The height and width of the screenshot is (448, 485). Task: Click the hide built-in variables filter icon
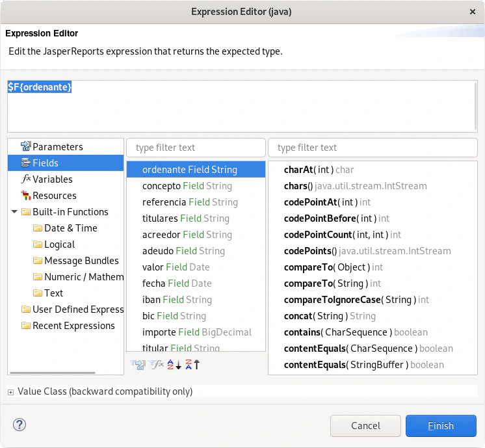[x=157, y=365]
